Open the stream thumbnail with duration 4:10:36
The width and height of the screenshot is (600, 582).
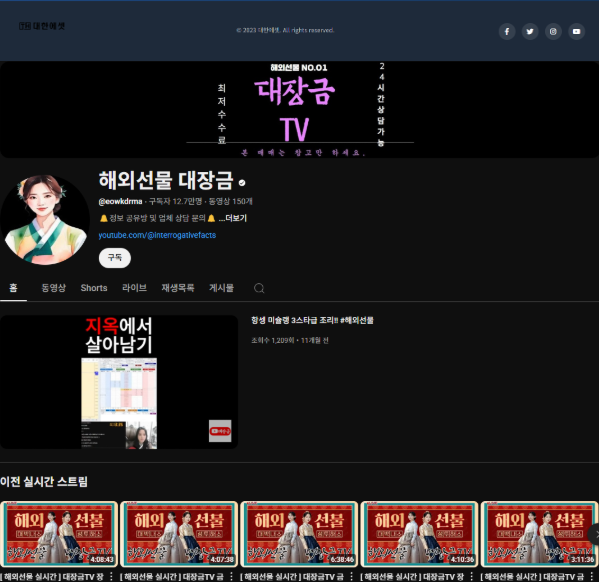coord(419,534)
